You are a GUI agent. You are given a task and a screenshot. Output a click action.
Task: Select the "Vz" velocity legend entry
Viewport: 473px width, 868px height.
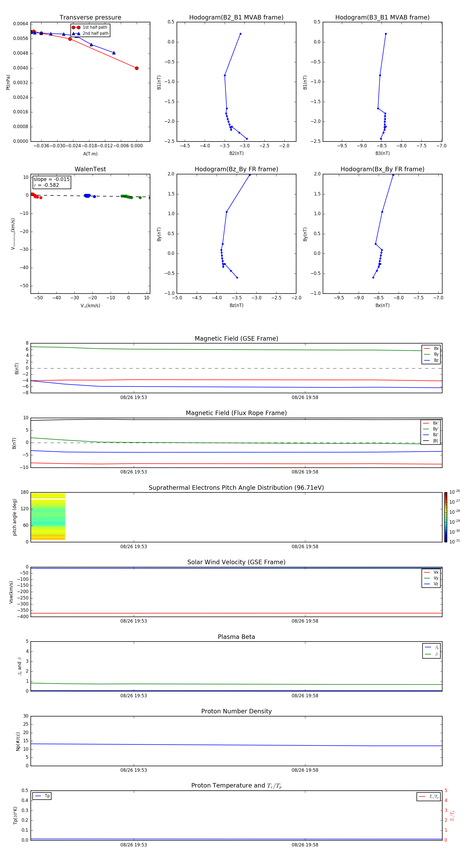tap(431, 584)
